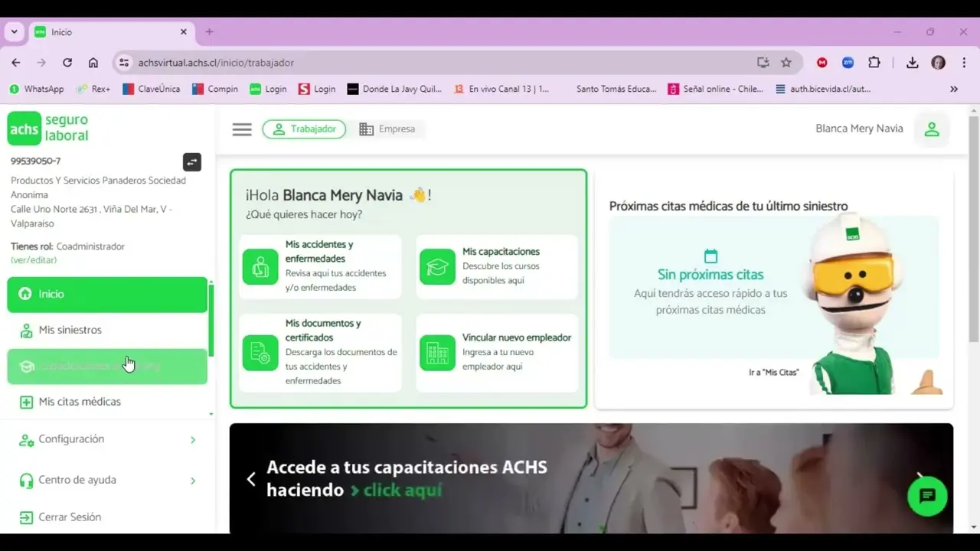Click the user profile icon in the header
This screenshot has width=980, height=551.
[x=932, y=129]
